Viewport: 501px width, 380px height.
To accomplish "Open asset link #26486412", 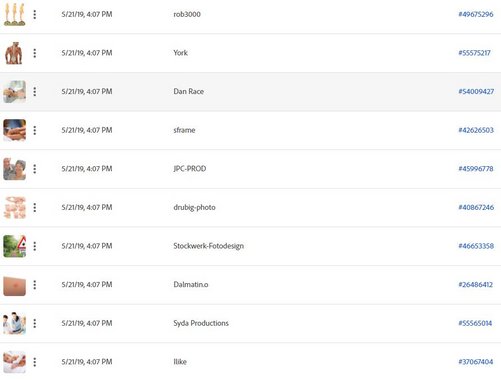I will point(475,285).
